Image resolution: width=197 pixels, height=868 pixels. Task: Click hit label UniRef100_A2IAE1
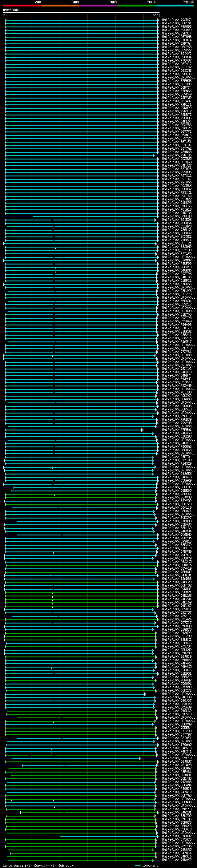point(177,738)
